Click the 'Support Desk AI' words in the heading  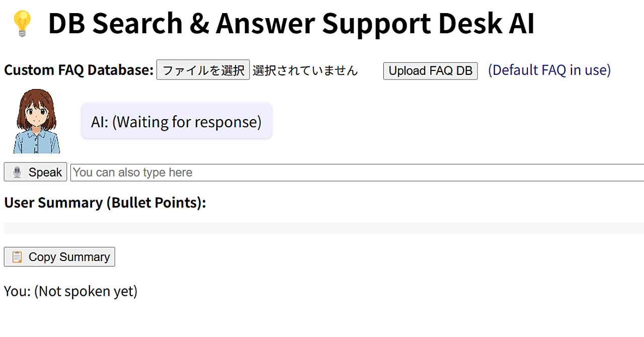[x=428, y=23]
